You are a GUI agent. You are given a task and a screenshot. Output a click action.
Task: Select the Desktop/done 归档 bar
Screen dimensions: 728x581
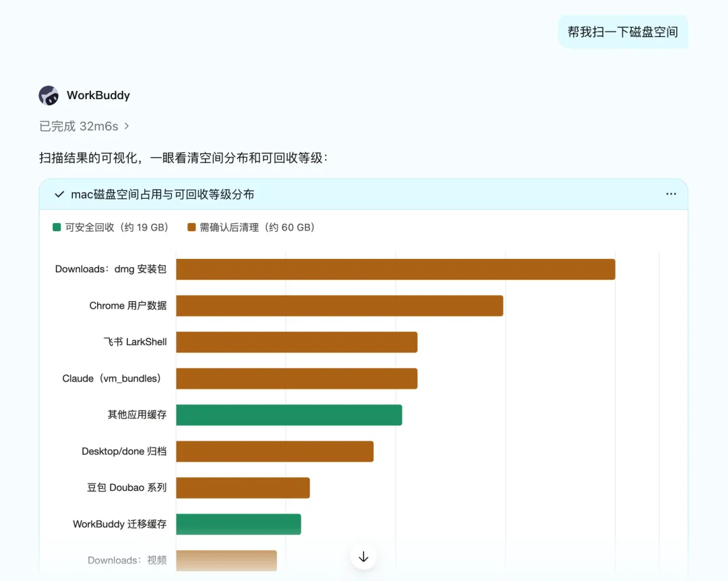click(x=275, y=452)
